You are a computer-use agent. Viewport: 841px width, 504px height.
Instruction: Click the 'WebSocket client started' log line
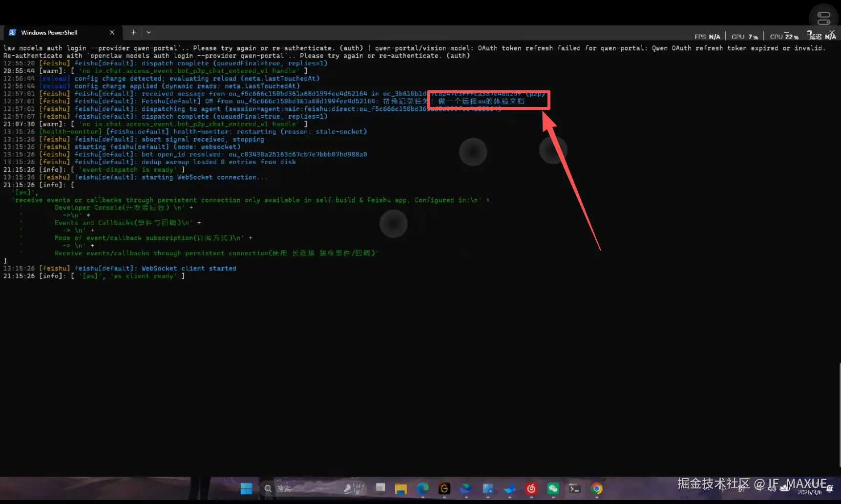click(x=120, y=269)
